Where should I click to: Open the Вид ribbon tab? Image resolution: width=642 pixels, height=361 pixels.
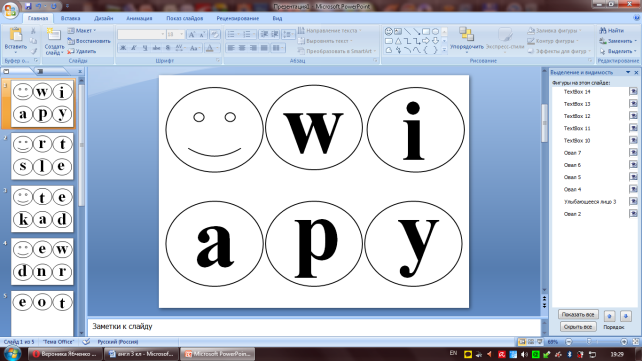277,18
